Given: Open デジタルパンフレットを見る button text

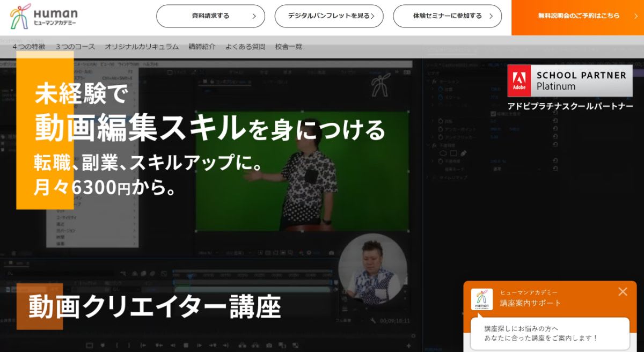Looking at the screenshot, I should click(328, 16).
